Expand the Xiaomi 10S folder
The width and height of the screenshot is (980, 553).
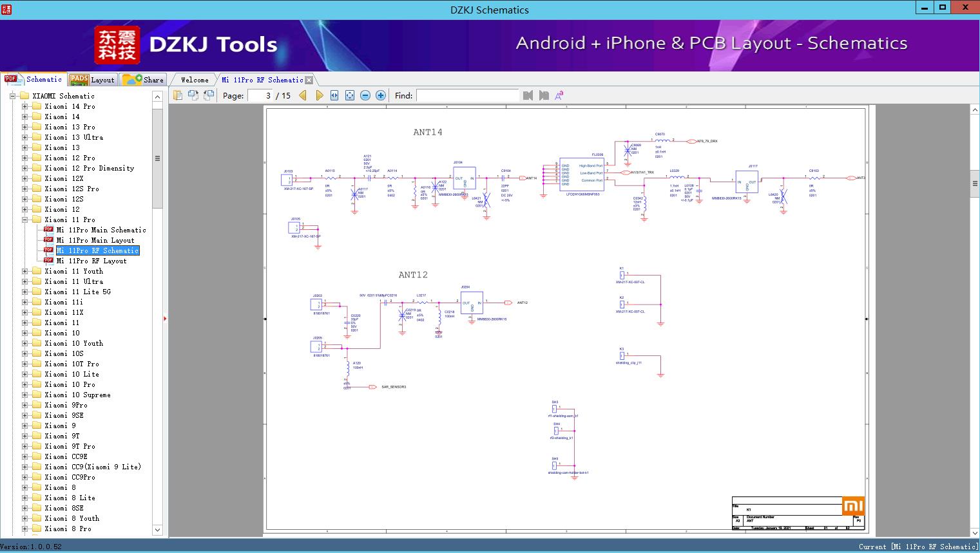coord(24,353)
